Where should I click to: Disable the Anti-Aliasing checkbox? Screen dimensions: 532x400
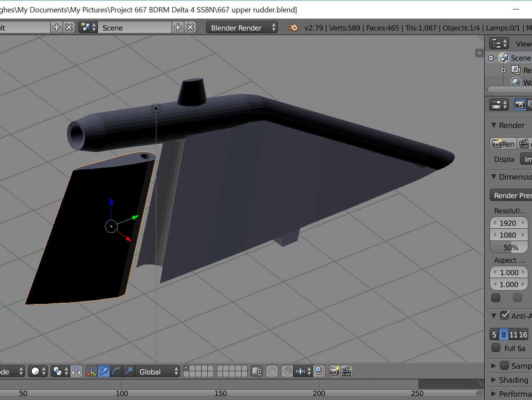(x=504, y=316)
